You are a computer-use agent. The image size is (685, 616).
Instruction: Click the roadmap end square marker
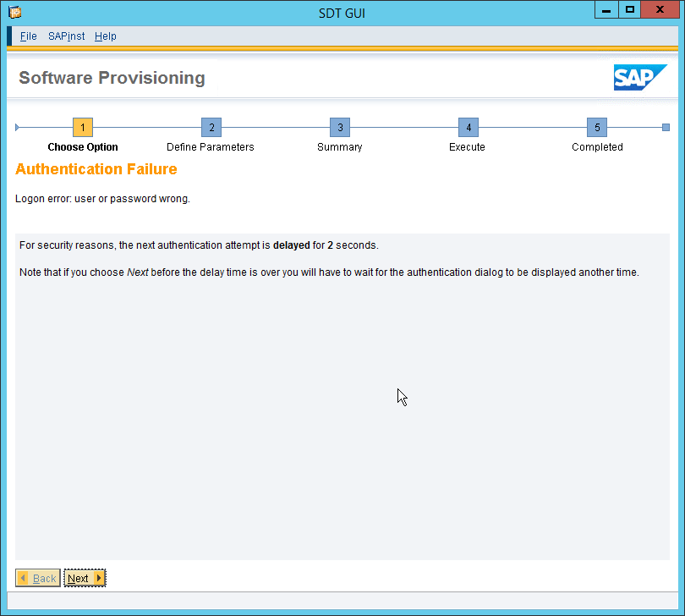point(666,128)
